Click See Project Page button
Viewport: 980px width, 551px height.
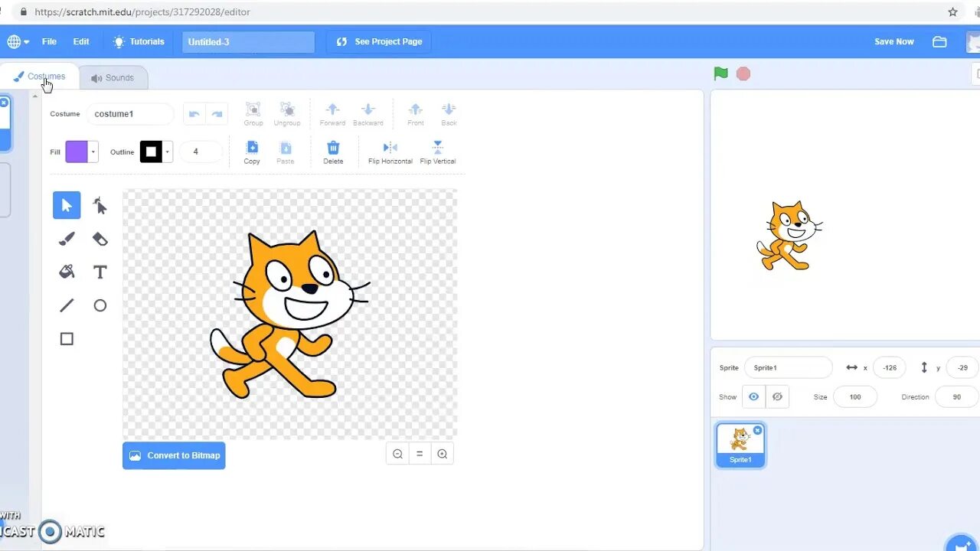[379, 41]
